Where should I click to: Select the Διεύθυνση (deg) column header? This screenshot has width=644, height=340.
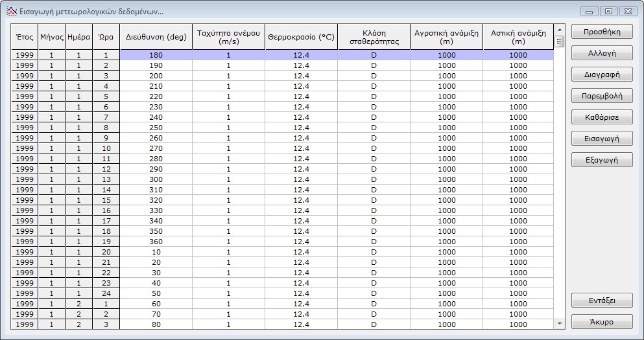click(x=156, y=37)
